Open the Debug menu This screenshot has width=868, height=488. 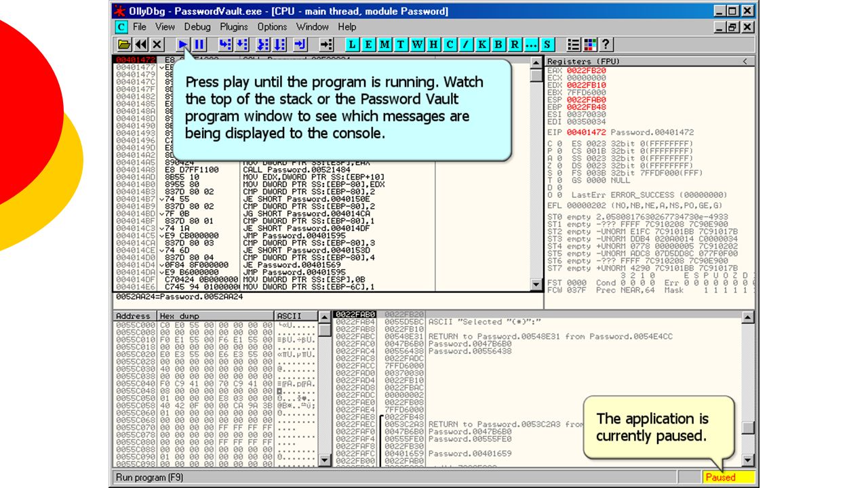pos(197,27)
